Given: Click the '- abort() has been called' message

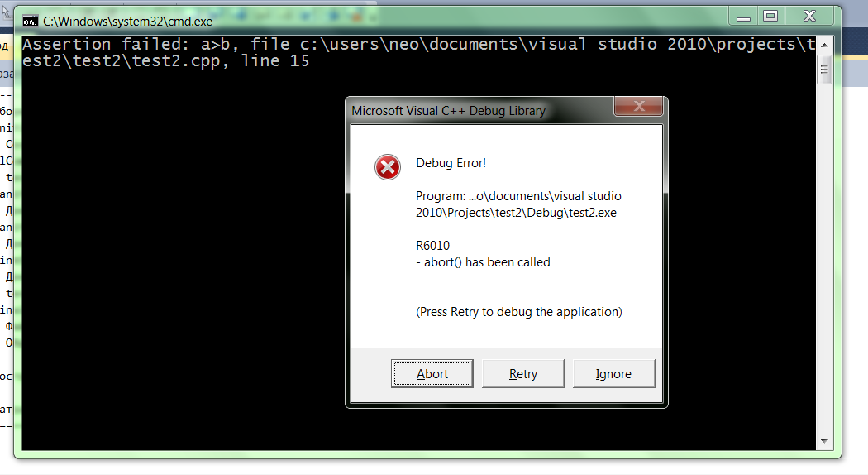Looking at the screenshot, I should pyautogui.click(x=484, y=262).
